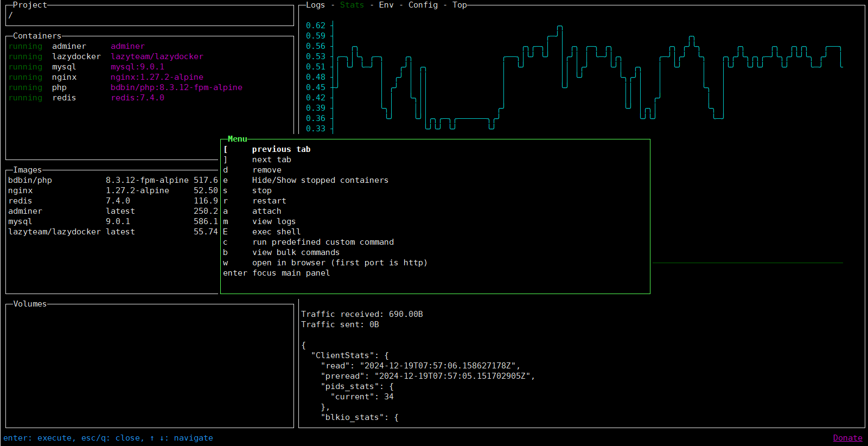Select 'open in browser' menu entry
Image resolution: width=868 pixels, height=446 pixels.
[x=435, y=263]
